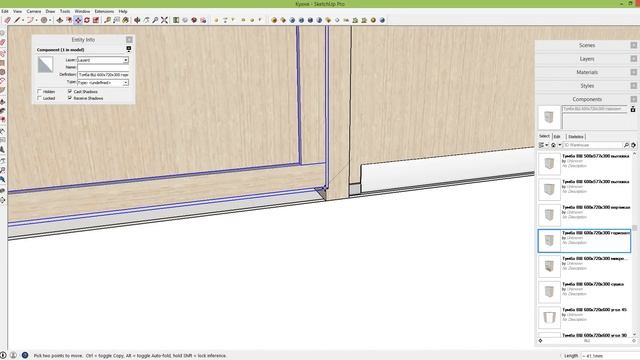This screenshot has width=640, height=360.
Task: Uncheck Cast Shadows in Entity Info
Action: click(x=70, y=91)
